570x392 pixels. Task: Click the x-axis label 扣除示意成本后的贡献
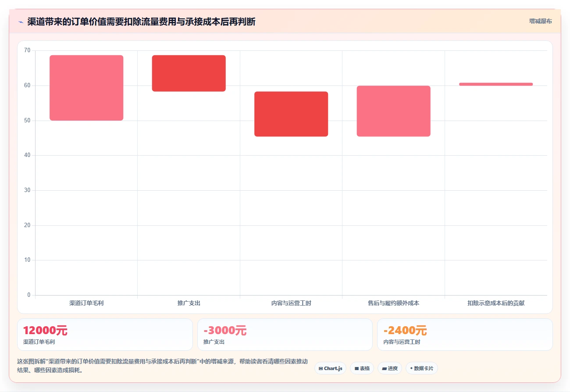[496, 303]
